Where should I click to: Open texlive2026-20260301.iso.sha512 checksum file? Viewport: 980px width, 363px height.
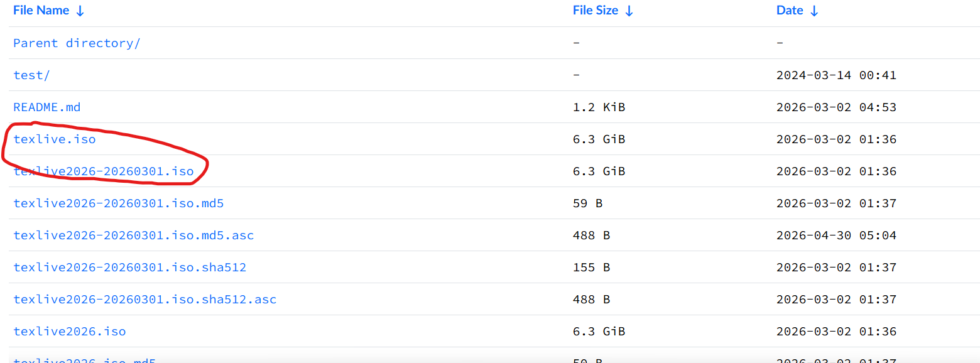tap(130, 268)
